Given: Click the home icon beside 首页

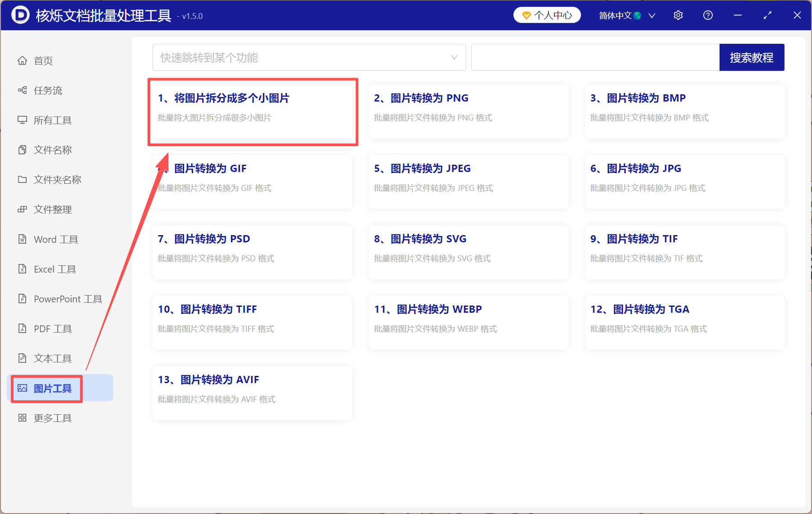Looking at the screenshot, I should 22,60.
